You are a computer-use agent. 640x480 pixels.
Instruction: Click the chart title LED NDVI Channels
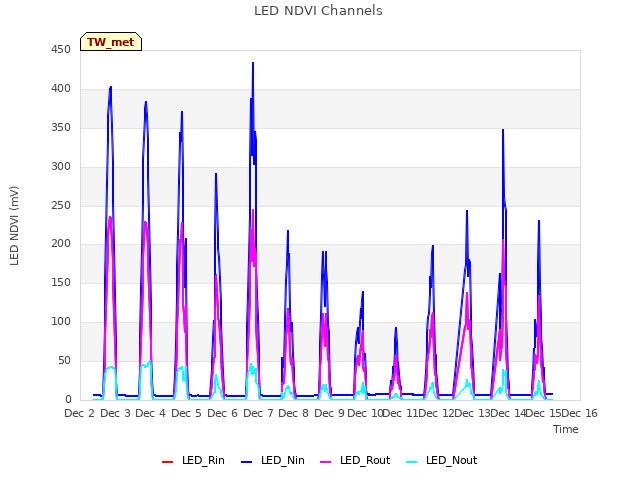click(318, 11)
